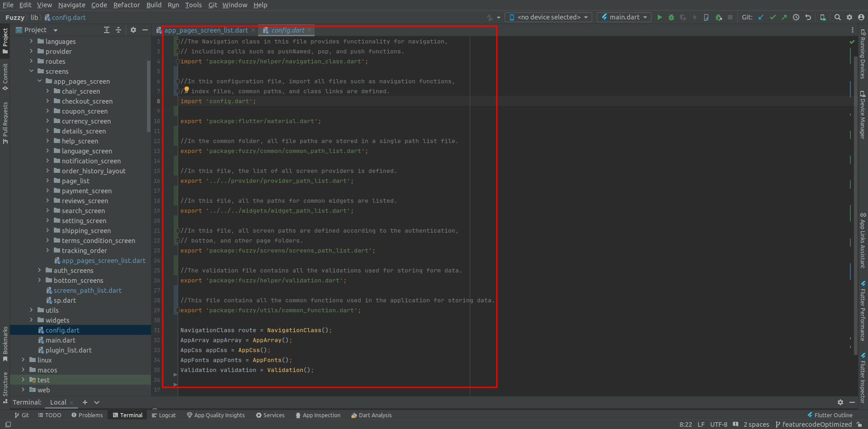Open Search Everywhere magnifier icon
The width and height of the screenshot is (868, 429).
[838, 17]
